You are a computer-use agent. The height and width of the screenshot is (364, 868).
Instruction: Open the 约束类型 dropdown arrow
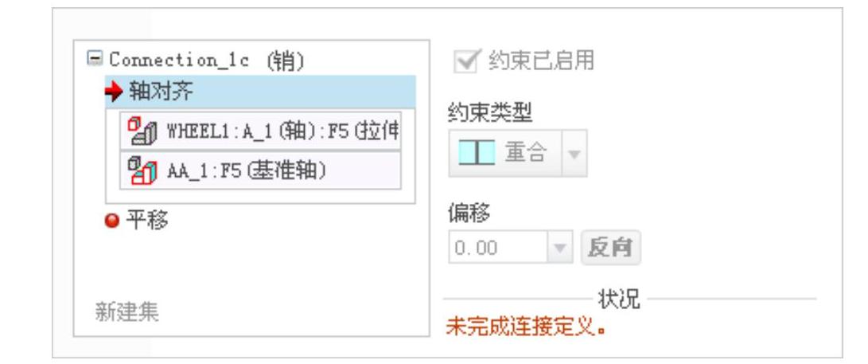point(574,154)
